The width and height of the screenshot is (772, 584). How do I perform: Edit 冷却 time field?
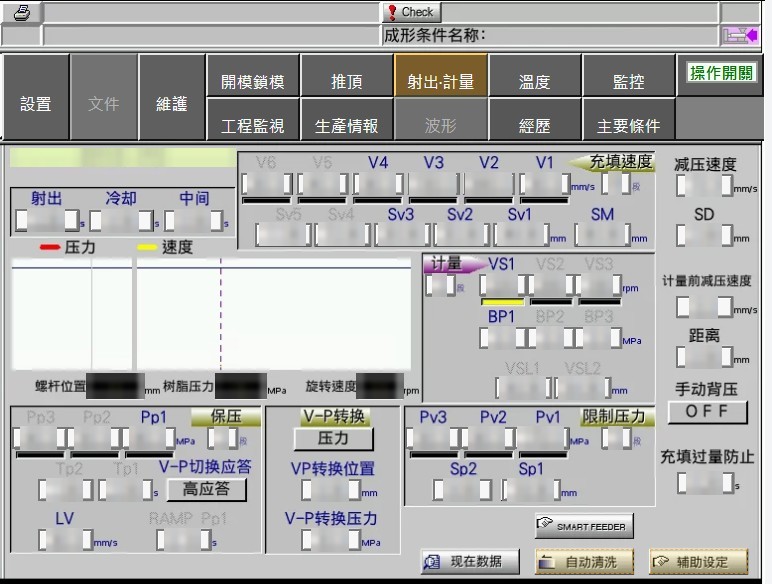coord(121,221)
